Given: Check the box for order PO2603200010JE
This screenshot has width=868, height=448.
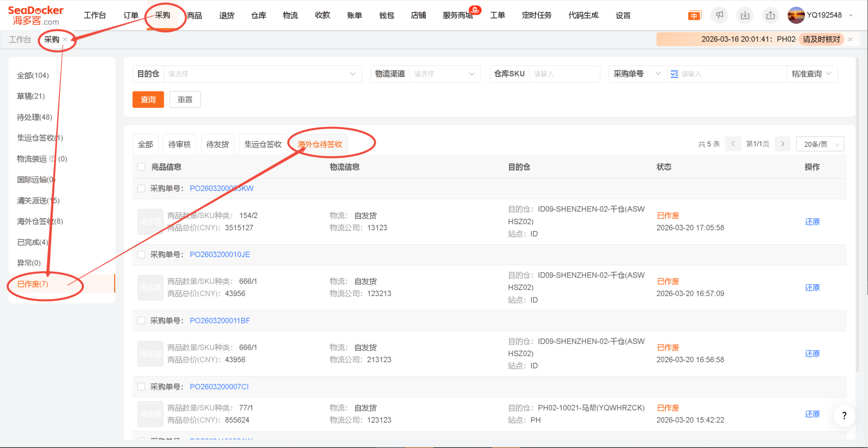Looking at the screenshot, I should [142, 255].
